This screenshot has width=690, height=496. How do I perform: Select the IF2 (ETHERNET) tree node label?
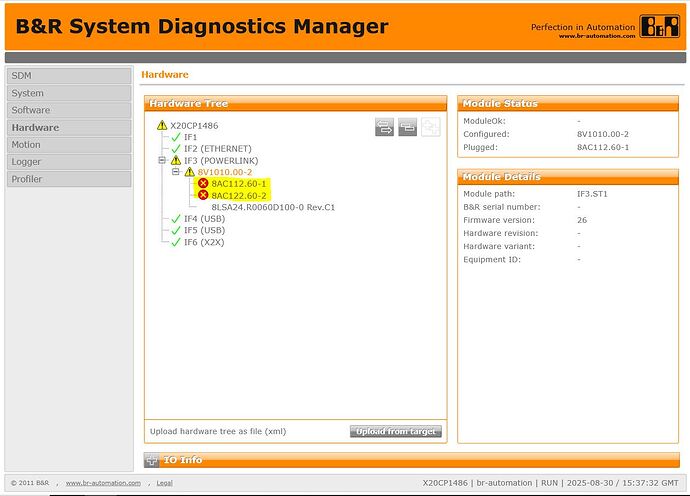[218, 149]
